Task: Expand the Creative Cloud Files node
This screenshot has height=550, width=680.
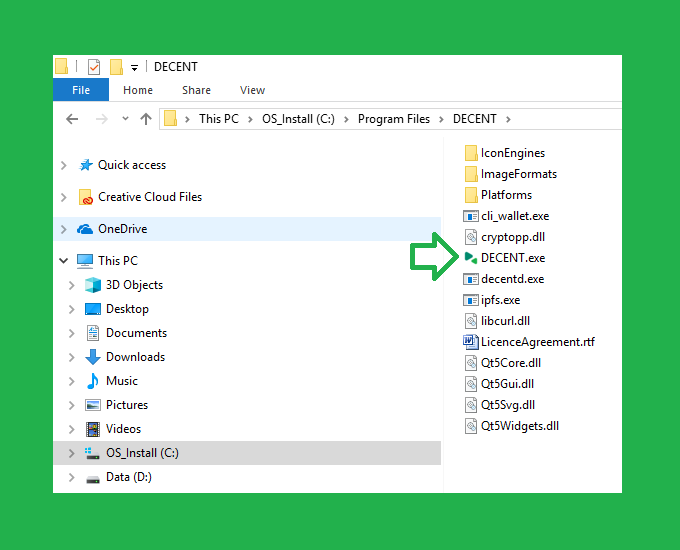Action: 64,197
